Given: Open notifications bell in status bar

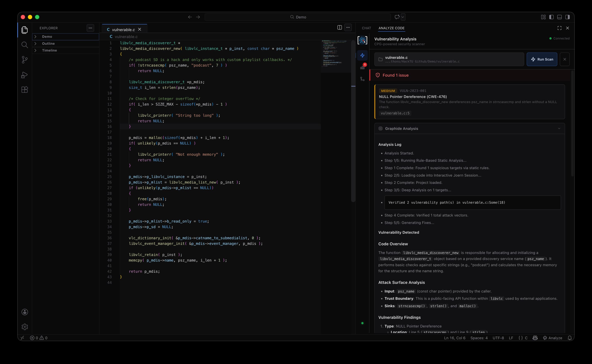Looking at the screenshot, I should click(x=569, y=338).
